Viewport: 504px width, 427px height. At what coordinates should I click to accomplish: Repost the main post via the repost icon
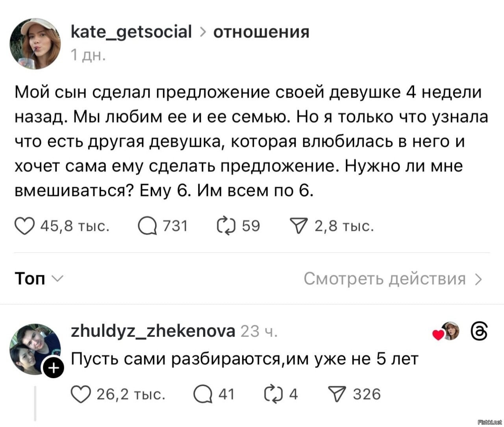226,226
